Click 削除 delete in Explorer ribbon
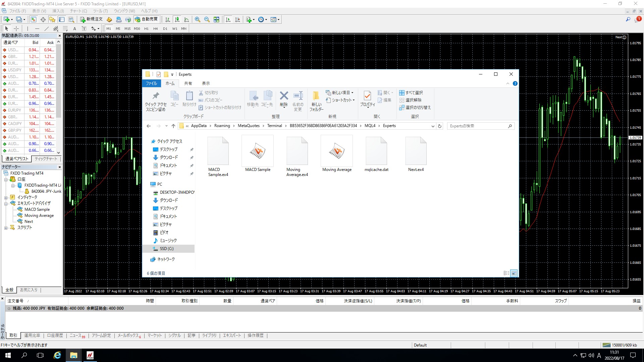This screenshot has height=362, width=644. point(284,99)
